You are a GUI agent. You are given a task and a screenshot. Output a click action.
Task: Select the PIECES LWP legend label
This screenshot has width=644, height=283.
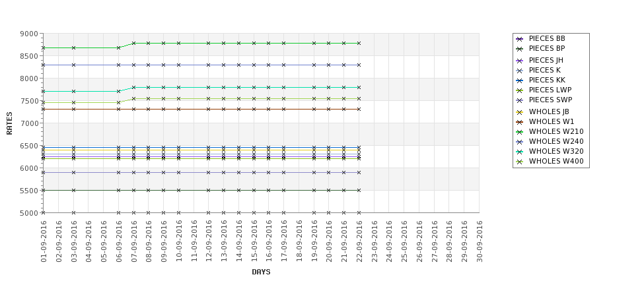(550, 90)
